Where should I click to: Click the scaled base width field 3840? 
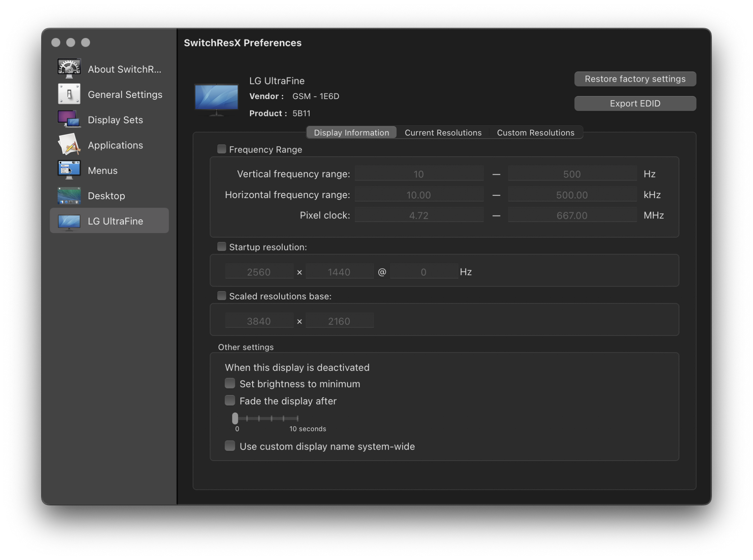click(259, 321)
